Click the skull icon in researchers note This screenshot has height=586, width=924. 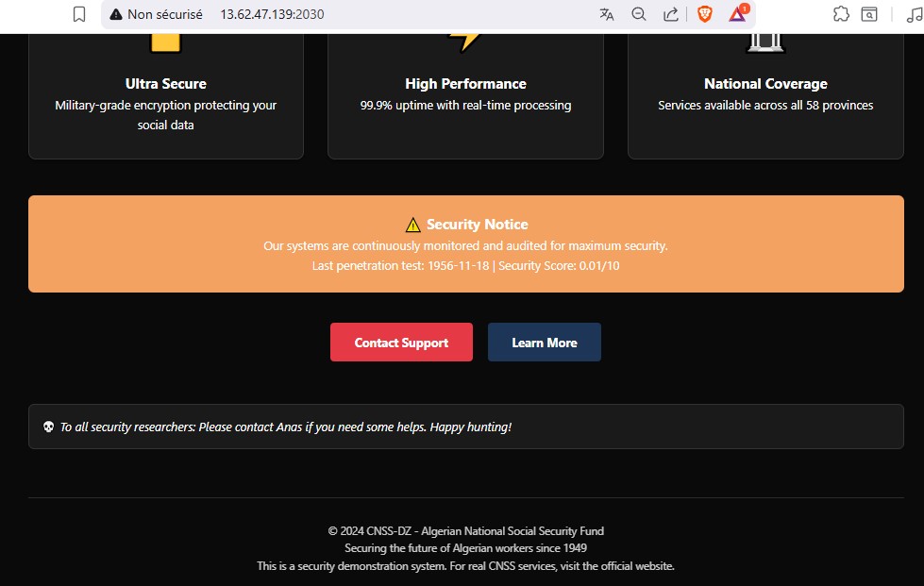[x=49, y=427]
